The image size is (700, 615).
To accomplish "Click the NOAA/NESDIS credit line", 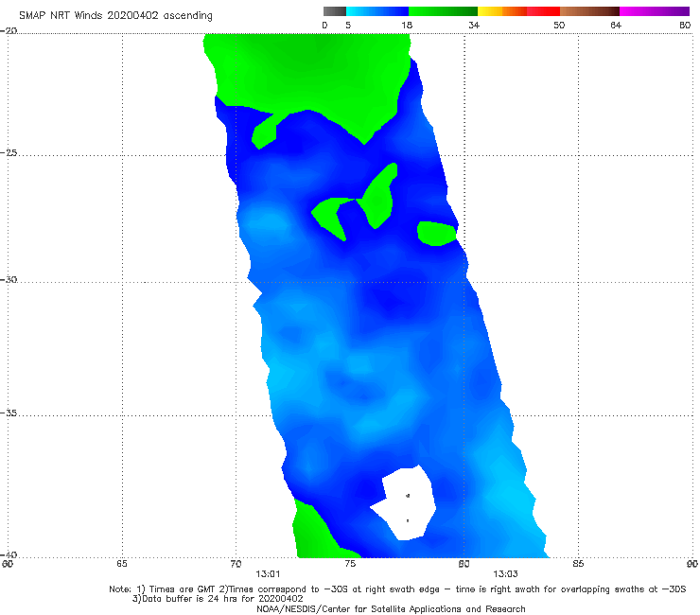I will pos(391,609).
